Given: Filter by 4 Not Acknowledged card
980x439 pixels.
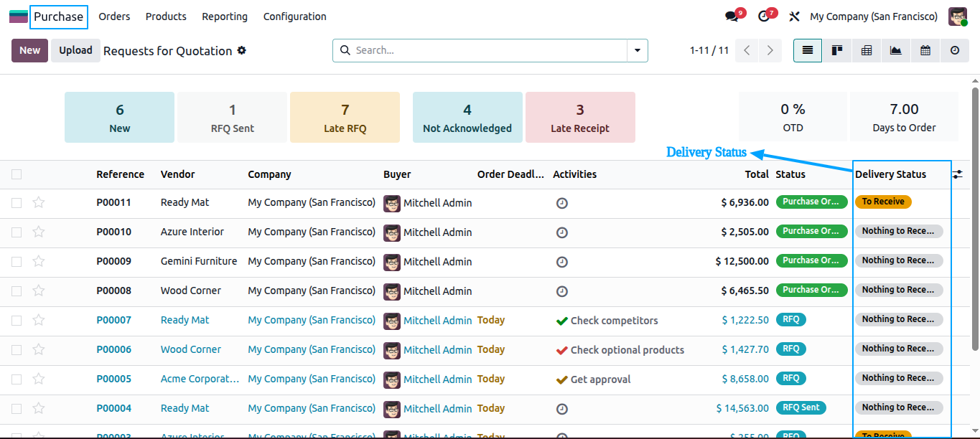Looking at the screenshot, I should coord(467,117).
